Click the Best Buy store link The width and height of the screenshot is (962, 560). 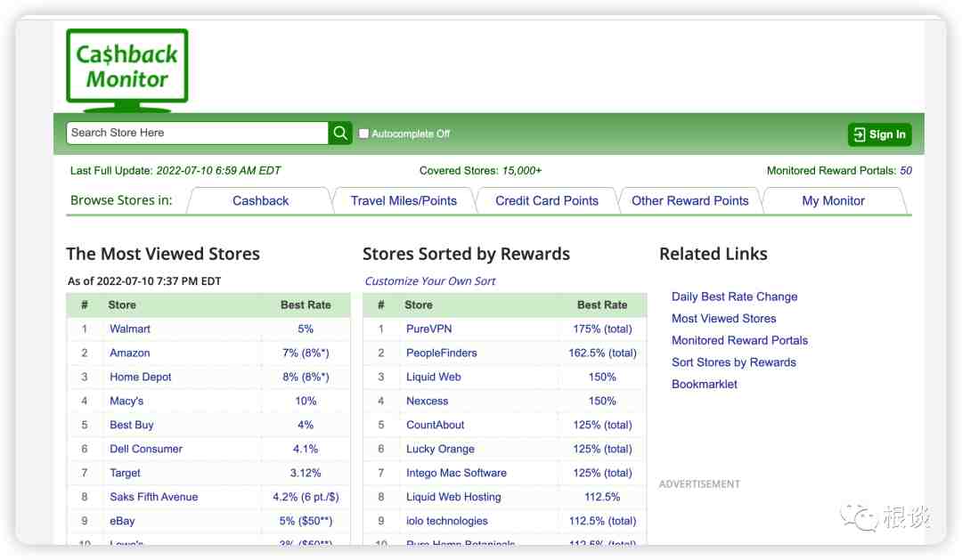tap(131, 425)
